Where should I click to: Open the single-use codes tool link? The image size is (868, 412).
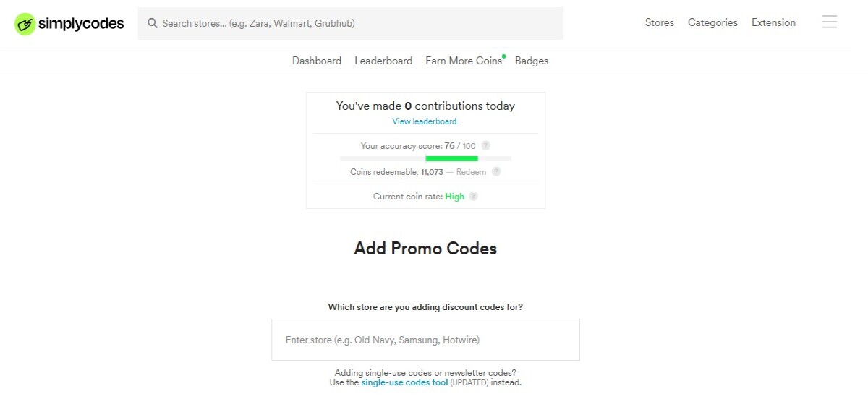[x=404, y=382]
